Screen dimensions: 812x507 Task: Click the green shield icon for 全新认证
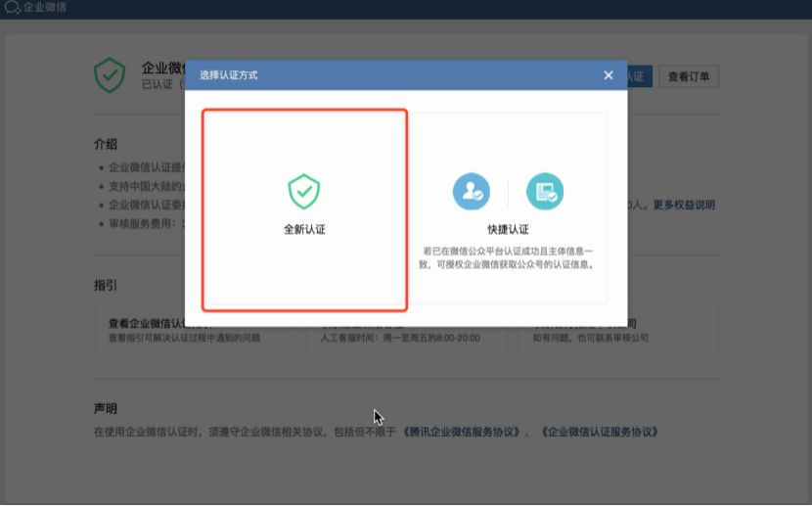click(304, 192)
